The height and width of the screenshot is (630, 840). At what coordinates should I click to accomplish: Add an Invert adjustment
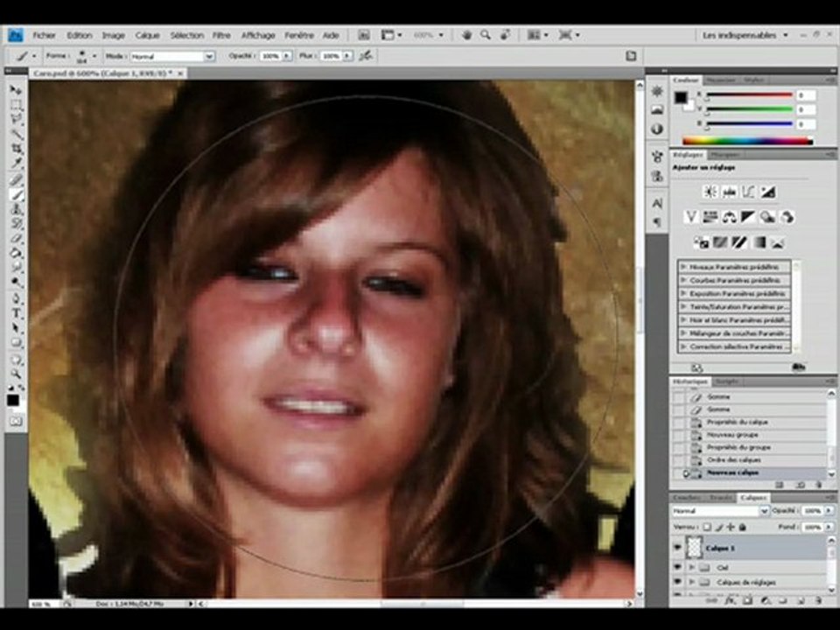pos(701,242)
